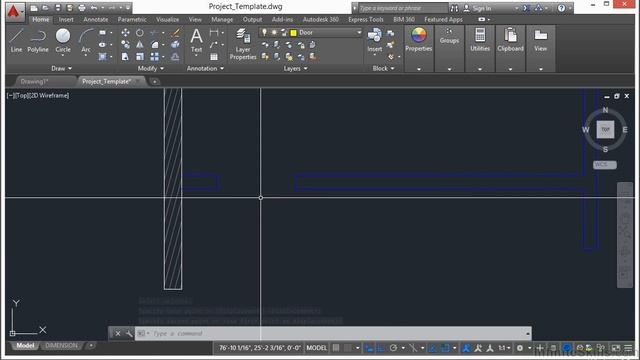Viewport: 640px width, 360px height.
Task: Click the Copy tool icon in Modify
Action: tap(125, 44)
